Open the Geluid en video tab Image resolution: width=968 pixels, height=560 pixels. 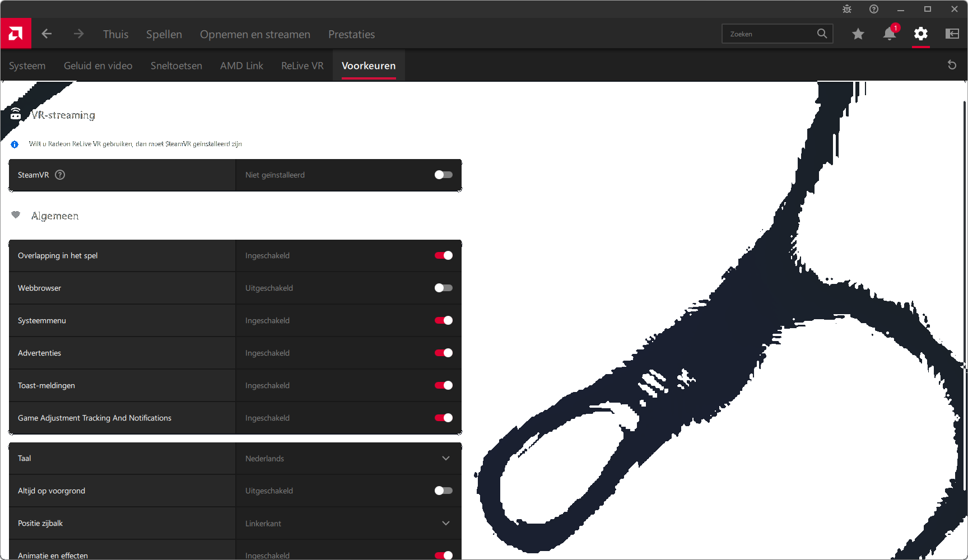click(98, 66)
